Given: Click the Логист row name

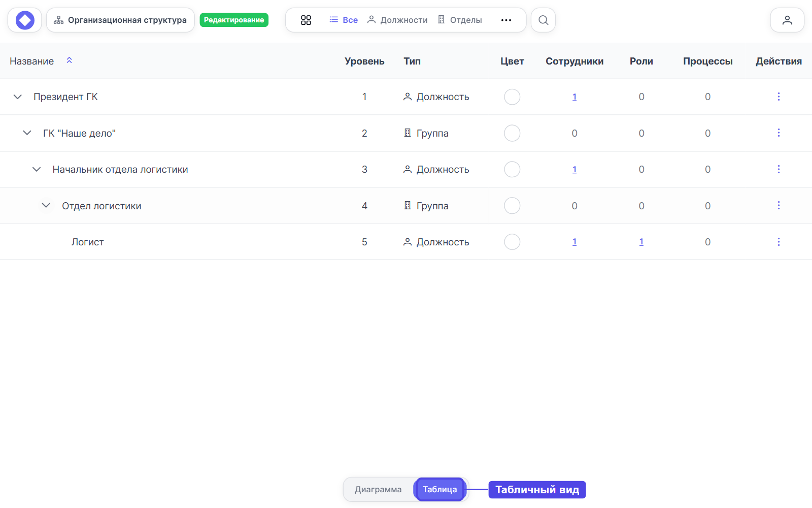Looking at the screenshot, I should tap(88, 242).
